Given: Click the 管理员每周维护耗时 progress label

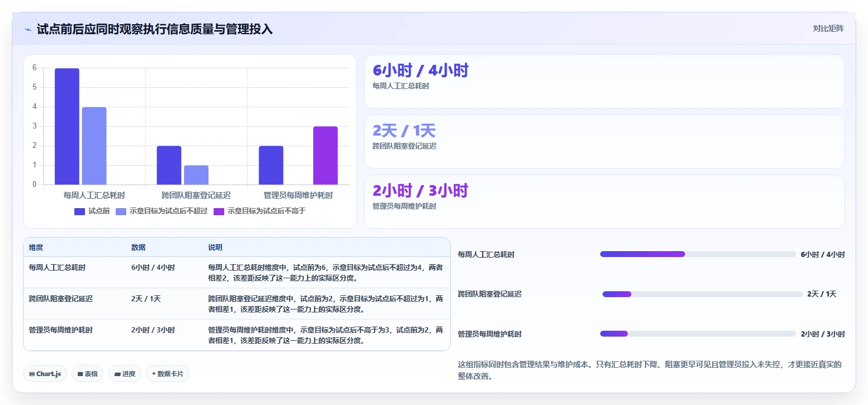Looking at the screenshot, I should point(490,334).
